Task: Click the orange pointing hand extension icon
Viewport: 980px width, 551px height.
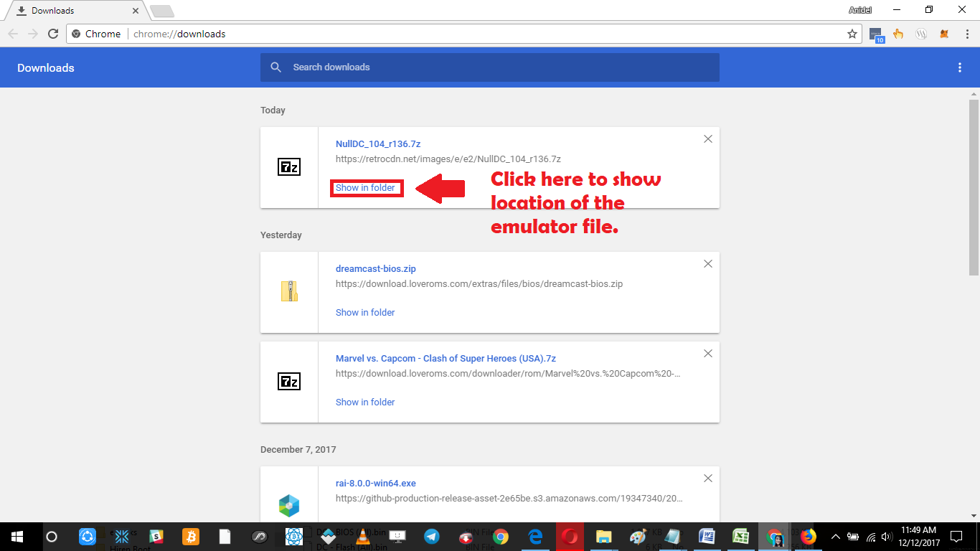Action: [898, 34]
